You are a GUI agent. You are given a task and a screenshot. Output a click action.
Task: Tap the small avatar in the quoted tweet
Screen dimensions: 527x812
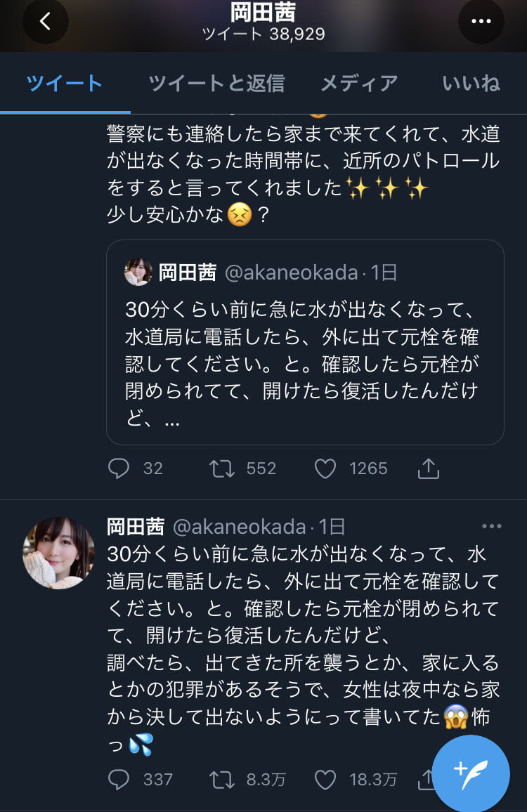pos(138,272)
